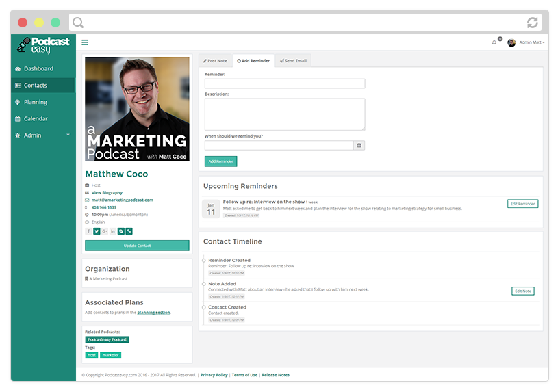560x392 pixels.
Task: Click the Skype social icon
Action: click(x=121, y=231)
